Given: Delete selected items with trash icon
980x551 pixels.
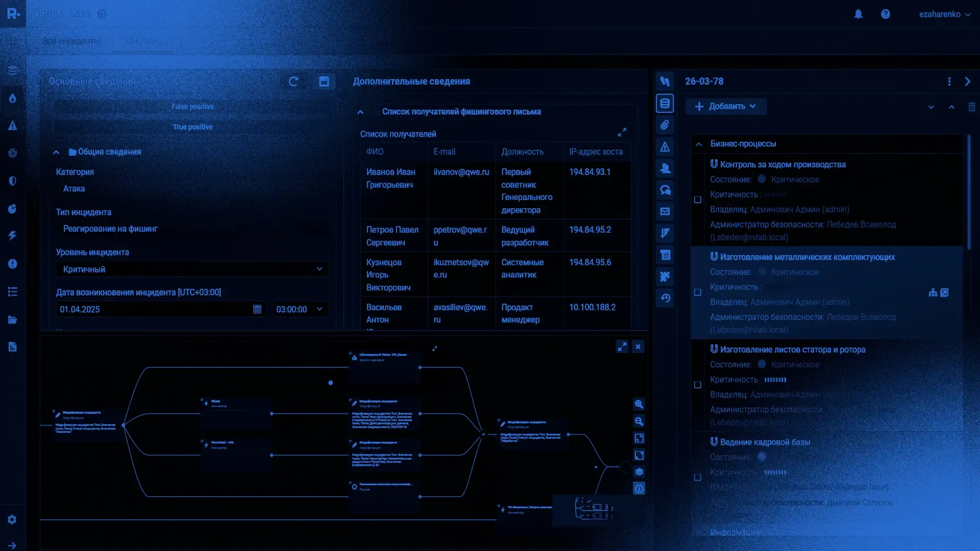Looking at the screenshot, I should [x=971, y=107].
